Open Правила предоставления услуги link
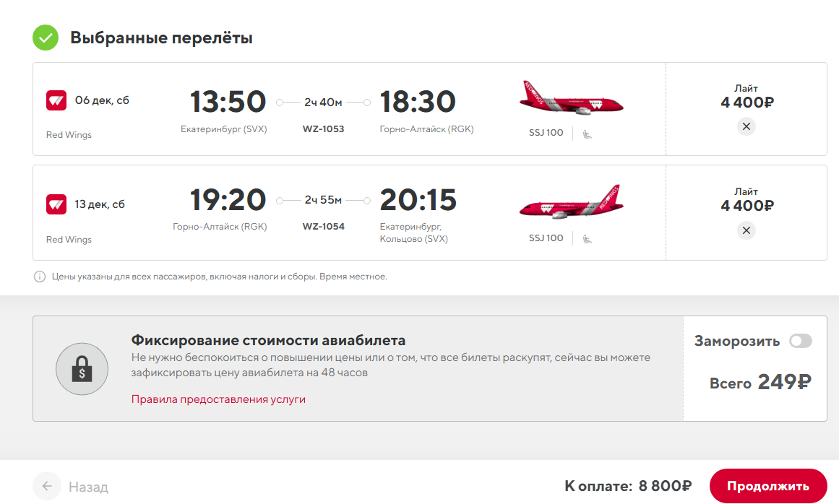 218,399
